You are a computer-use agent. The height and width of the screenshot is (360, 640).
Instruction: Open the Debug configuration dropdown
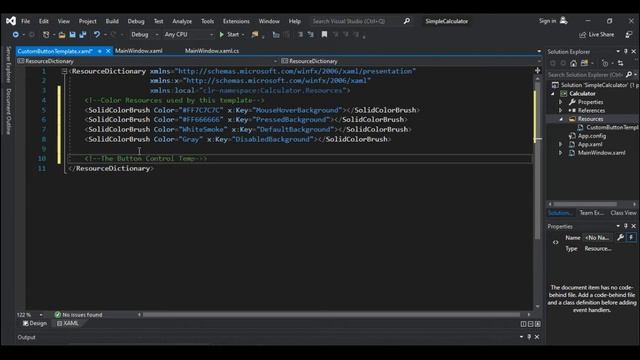click(144, 35)
